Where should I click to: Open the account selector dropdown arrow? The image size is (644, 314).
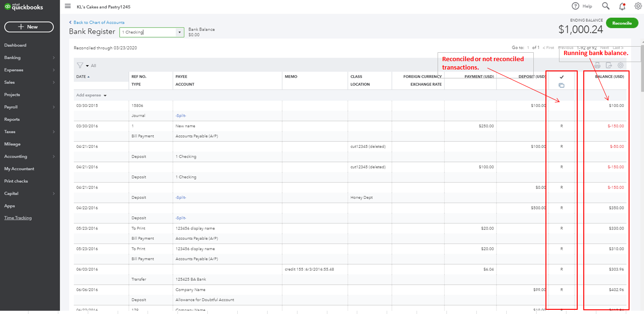click(179, 33)
